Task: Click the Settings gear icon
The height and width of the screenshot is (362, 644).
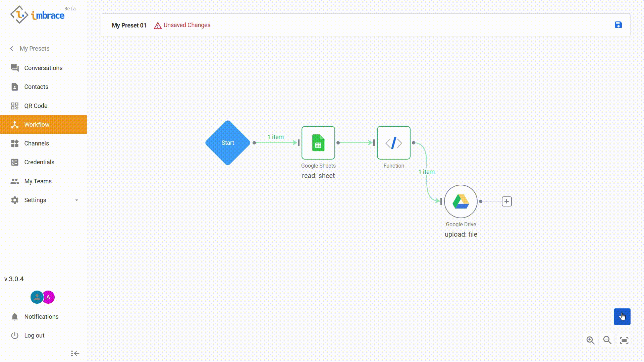Action: pos(15,200)
